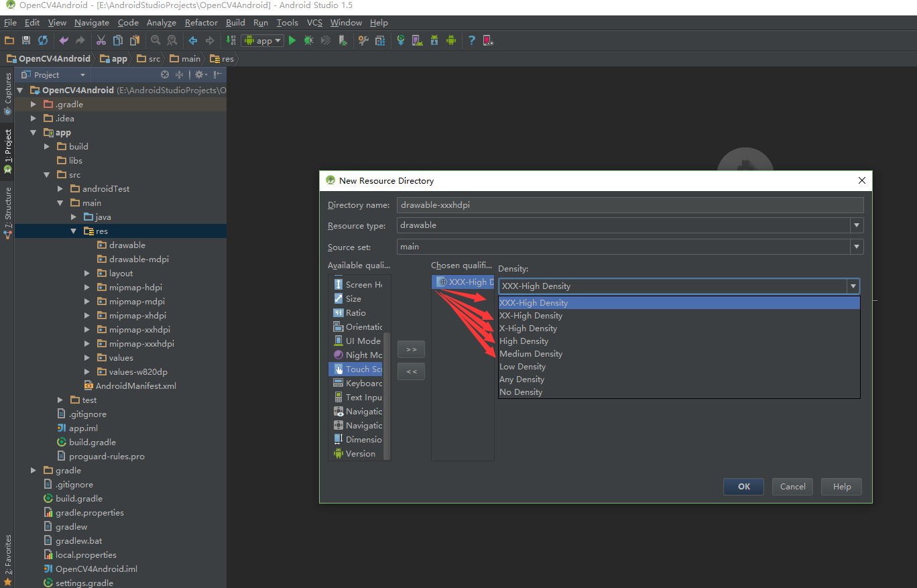Click the << remove qualifier button
This screenshot has width=917, height=588.
[x=411, y=371]
